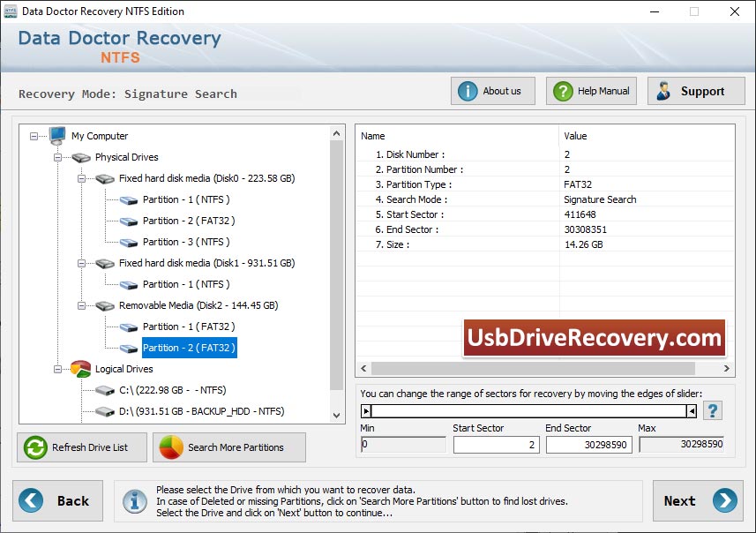The height and width of the screenshot is (533, 756).
Task: Select the D:\ BACKUP_HDD logical drive
Action: [x=201, y=411]
